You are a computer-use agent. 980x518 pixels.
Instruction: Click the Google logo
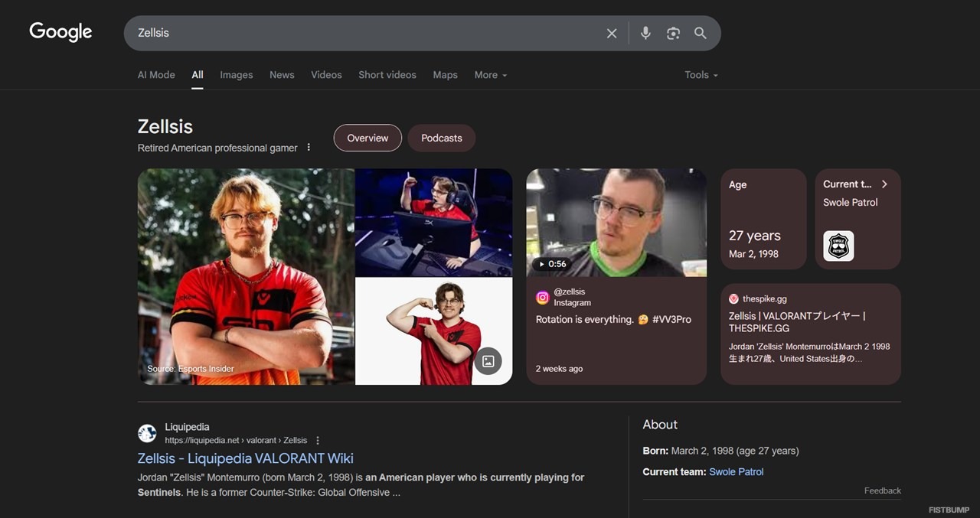(x=60, y=32)
